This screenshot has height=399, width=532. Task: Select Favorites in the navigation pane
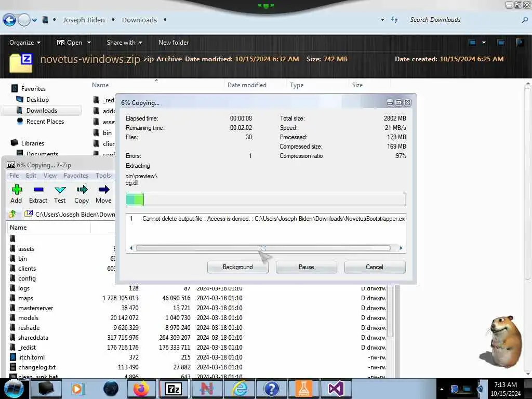33,88
